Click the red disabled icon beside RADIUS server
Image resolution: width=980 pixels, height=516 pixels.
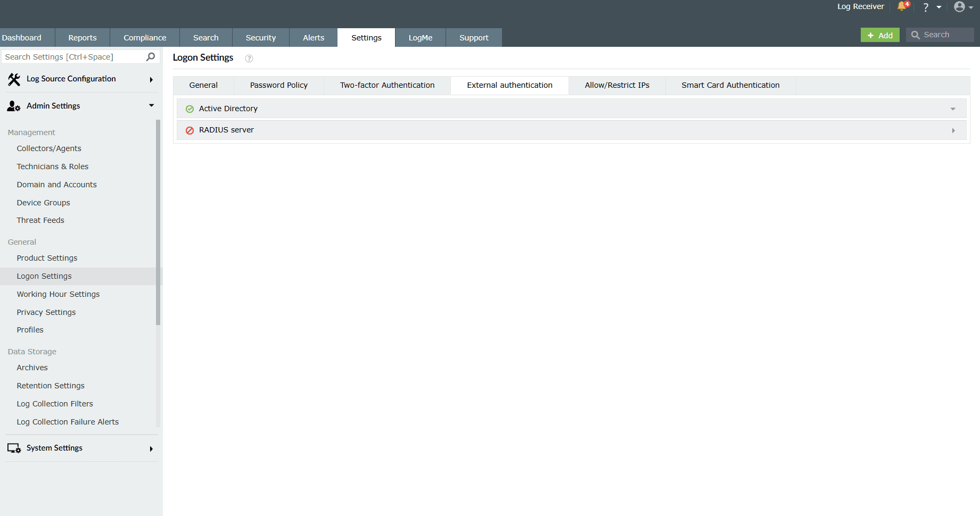190,130
